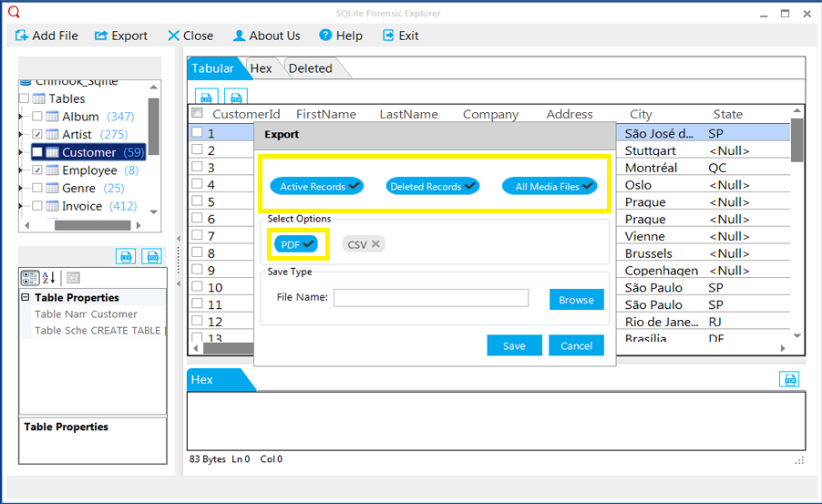Viewport: 822px width, 504px height.
Task: Click the Employee table icon
Action: (52, 170)
